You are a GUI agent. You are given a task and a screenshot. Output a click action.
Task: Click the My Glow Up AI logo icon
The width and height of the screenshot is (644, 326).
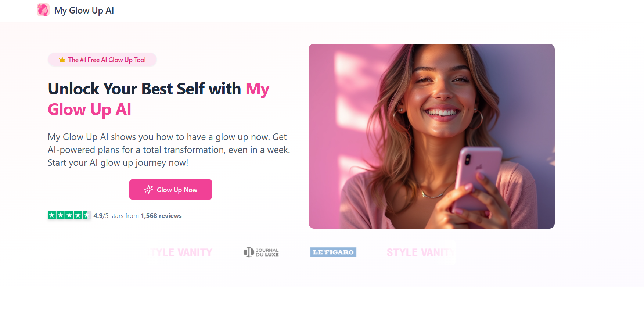click(x=43, y=10)
